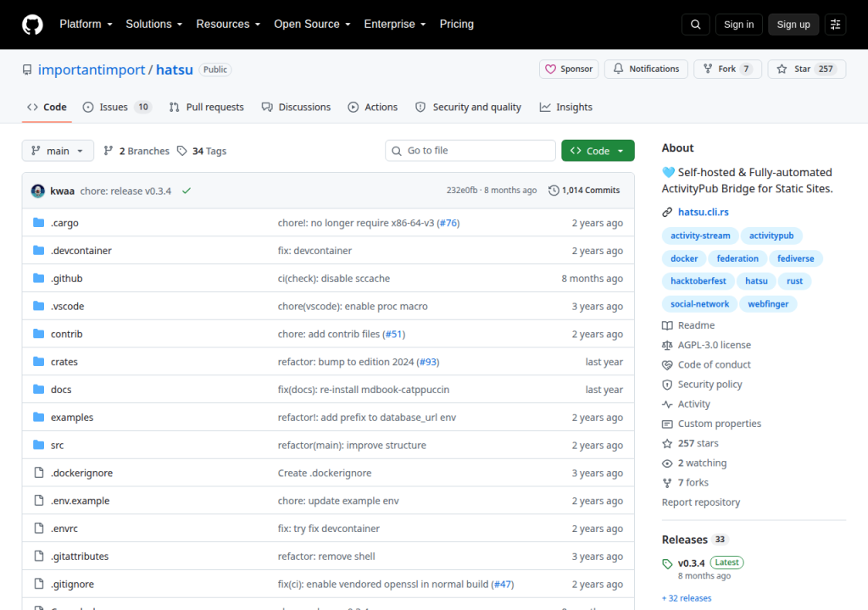868x610 pixels.
Task: Click the star icon on Star button
Action: tap(782, 69)
